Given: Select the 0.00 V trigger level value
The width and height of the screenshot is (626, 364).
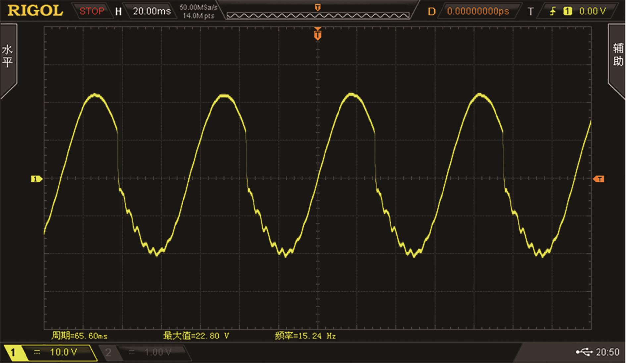Looking at the screenshot, I should pos(592,11).
